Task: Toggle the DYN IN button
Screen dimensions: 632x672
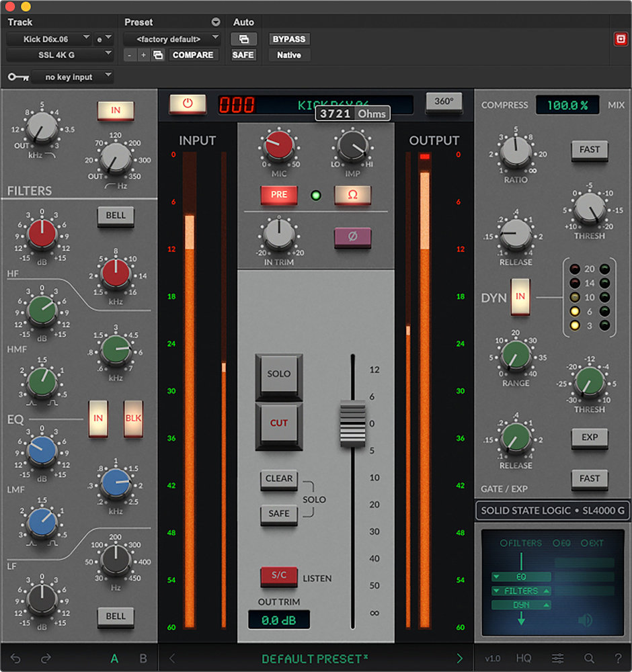Action: [x=520, y=296]
